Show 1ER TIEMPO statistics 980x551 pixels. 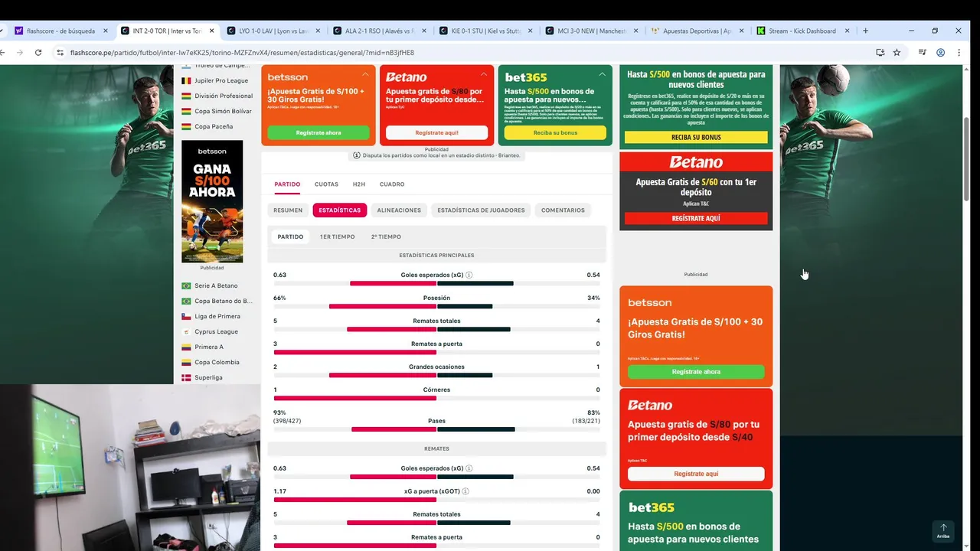point(337,236)
